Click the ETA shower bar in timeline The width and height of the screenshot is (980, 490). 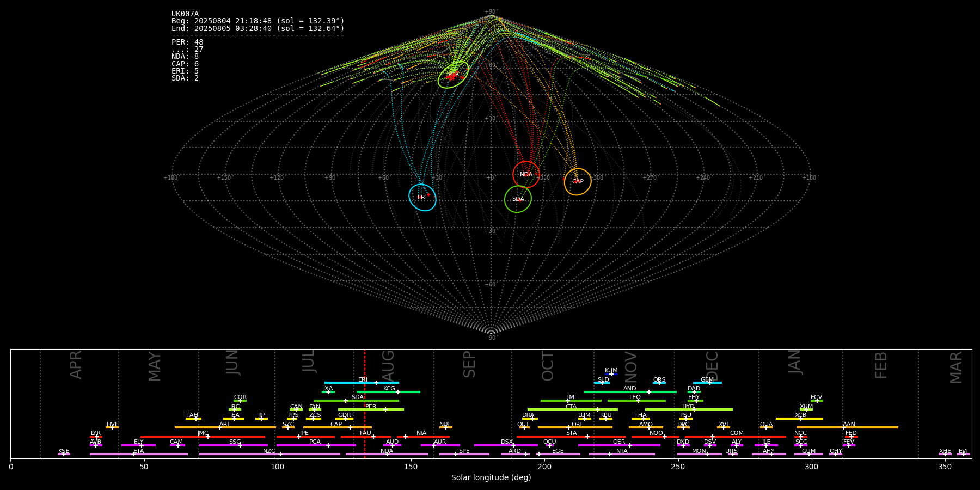(139, 454)
